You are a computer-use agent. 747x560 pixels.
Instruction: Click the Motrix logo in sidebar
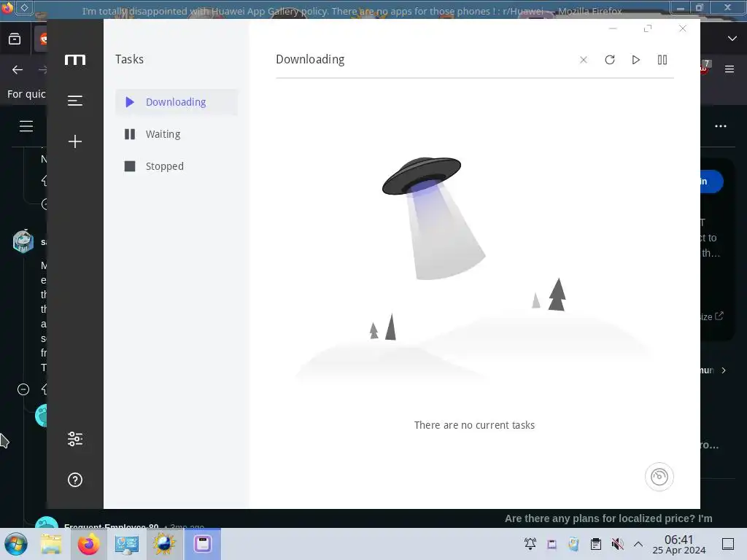tap(75, 60)
